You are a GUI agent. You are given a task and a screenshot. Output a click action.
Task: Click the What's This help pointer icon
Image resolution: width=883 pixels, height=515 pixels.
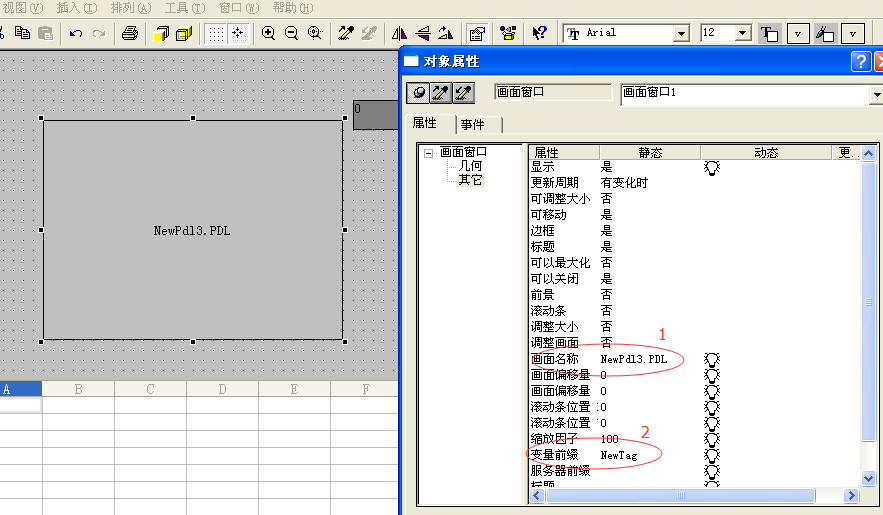click(539, 33)
